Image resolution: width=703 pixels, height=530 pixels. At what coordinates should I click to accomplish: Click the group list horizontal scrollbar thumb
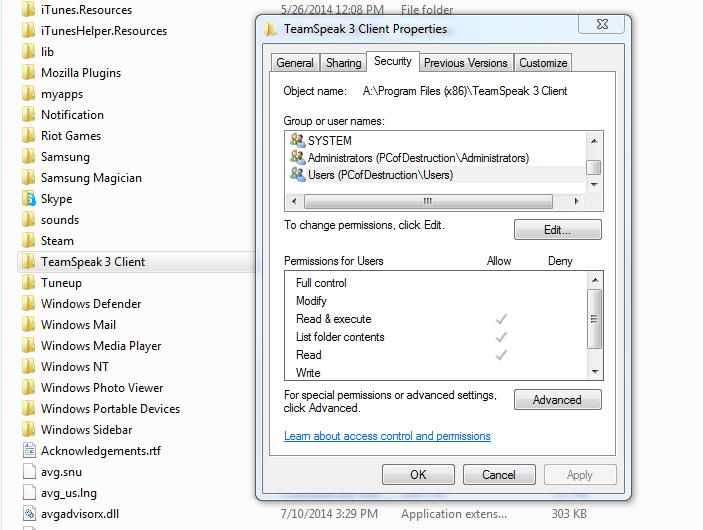click(x=428, y=201)
